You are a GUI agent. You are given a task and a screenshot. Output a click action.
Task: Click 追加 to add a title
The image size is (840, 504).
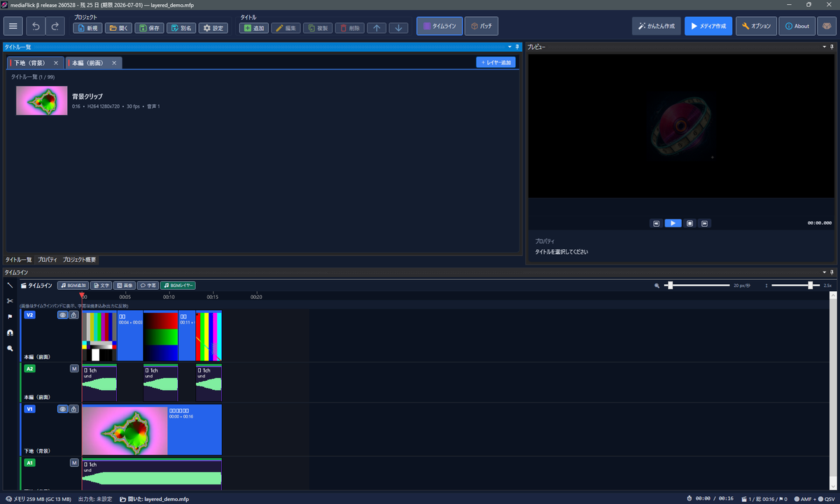pyautogui.click(x=254, y=28)
